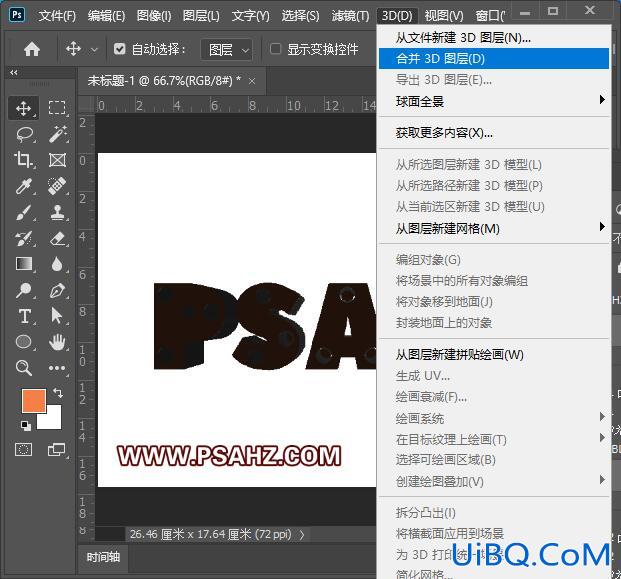621x579 pixels.
Task: Select the Move tool in toolbox
Action: 23,108
